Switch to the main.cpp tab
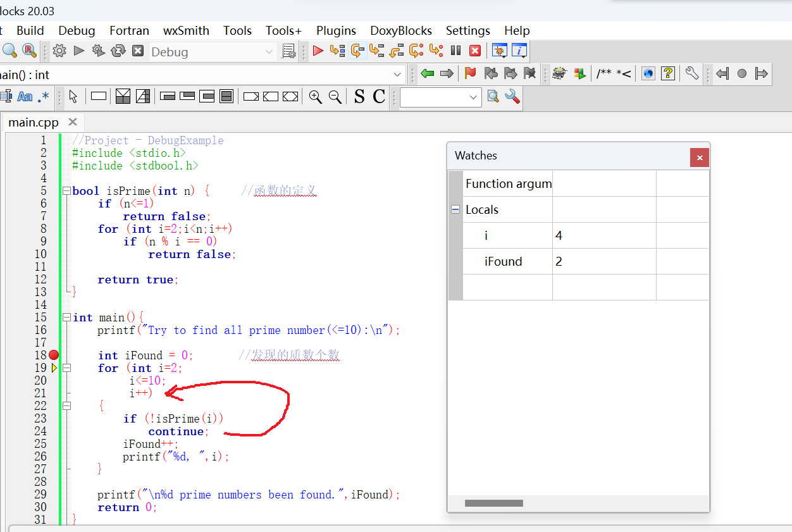The height and width of the screenshot is (532, 792). pos(34,122)
